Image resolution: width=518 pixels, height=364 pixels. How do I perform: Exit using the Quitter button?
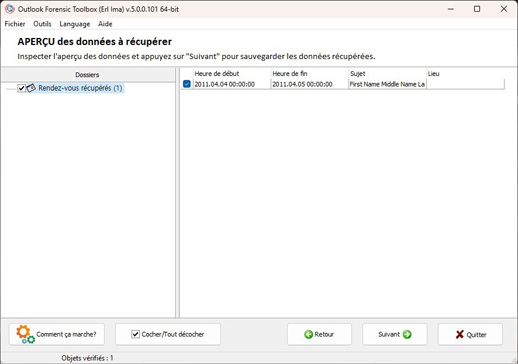[x=470, y=334]
